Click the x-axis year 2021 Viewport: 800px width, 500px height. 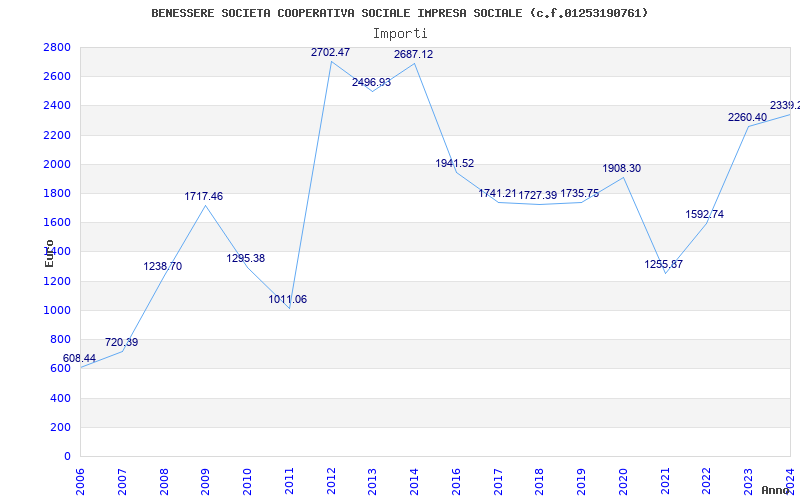665,481
